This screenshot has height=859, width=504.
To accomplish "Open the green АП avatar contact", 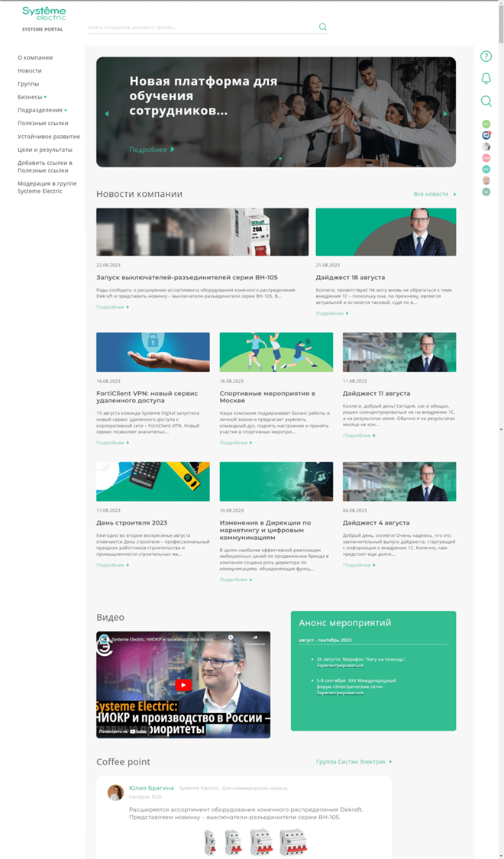I will pos(486,124).
